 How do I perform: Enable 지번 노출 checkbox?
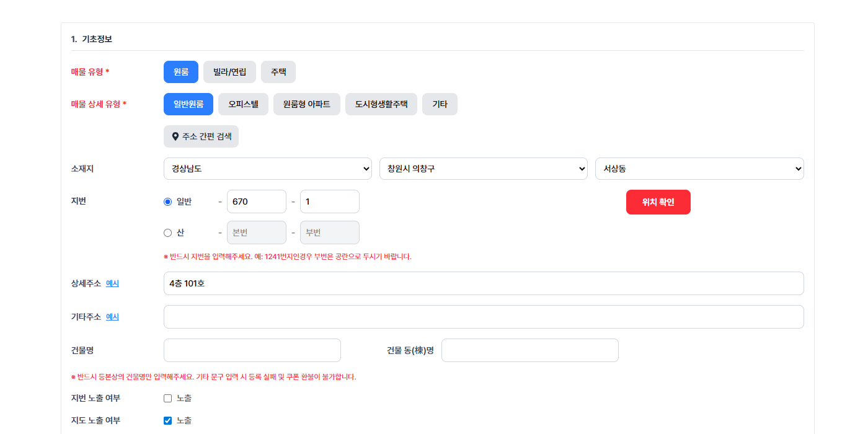[x=167, y=398]
